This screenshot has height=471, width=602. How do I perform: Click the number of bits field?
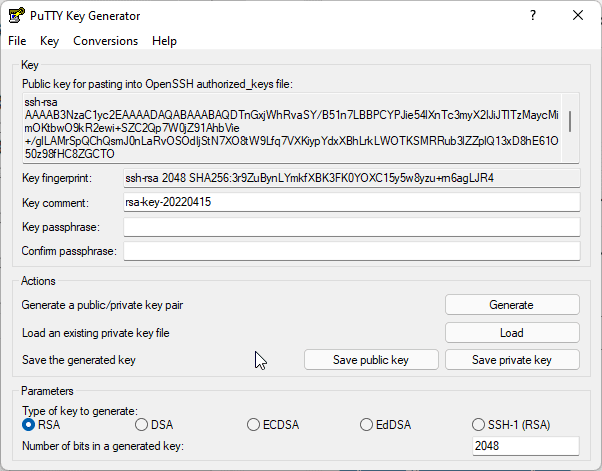(526, 446)
